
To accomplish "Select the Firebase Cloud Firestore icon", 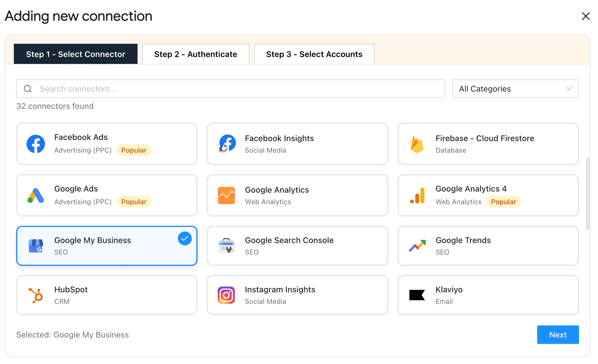I will (x=417, y=144).
